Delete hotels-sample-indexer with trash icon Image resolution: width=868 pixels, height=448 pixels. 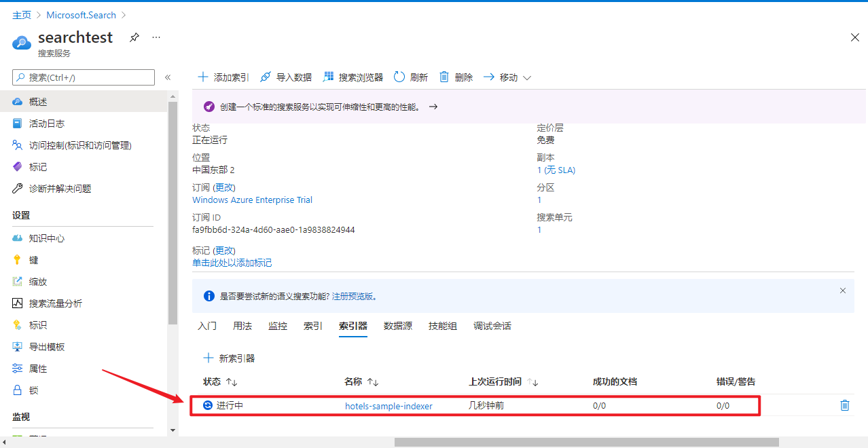click(x=845, y=405)
